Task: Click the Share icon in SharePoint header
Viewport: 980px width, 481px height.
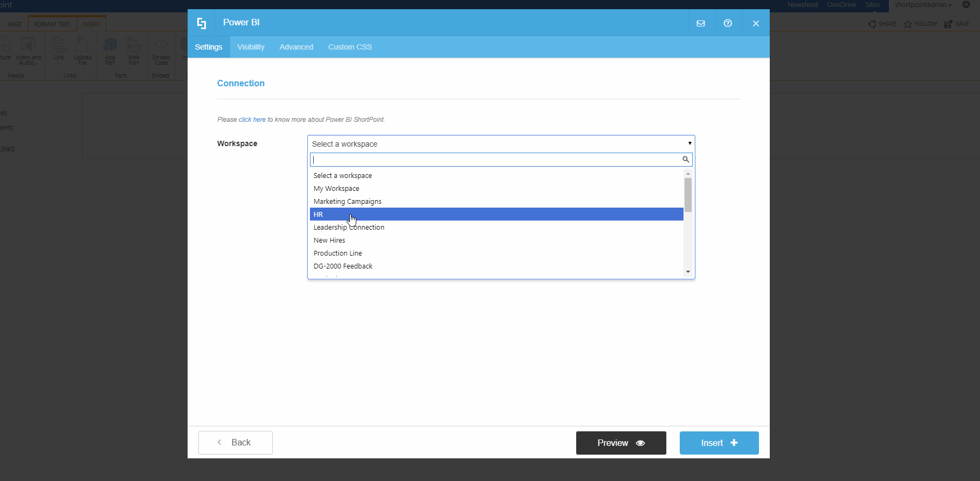Action: (872, 24)
